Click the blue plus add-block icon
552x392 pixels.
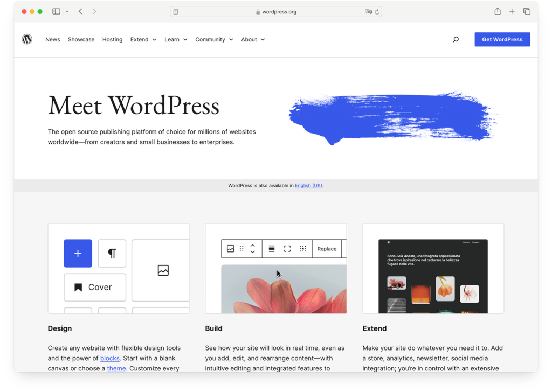point(78,253)
